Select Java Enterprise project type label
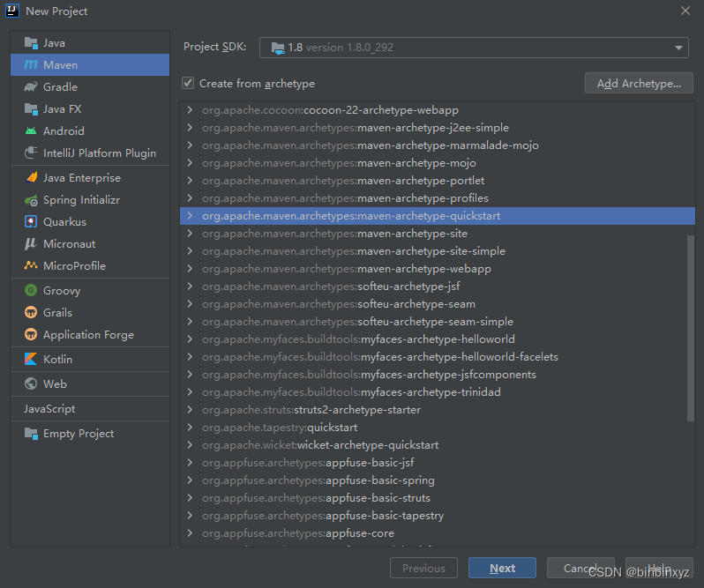The height and width of the screenshot is (588, 704). tap(82, 178)
